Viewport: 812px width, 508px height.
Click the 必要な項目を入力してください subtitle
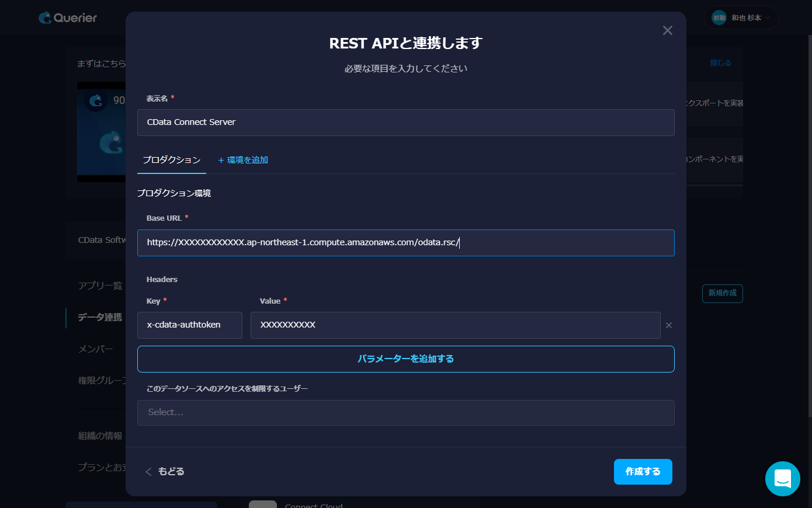(406, 69)
